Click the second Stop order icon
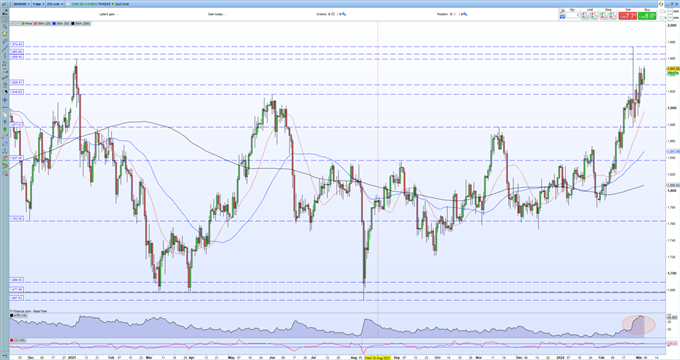This screenshot has height=360, width=680. [613, 16]
